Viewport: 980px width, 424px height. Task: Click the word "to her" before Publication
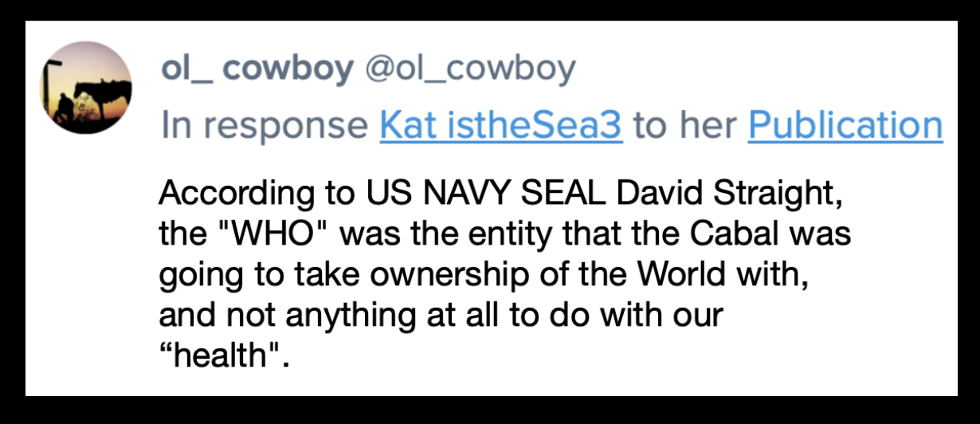click(684, 125)
